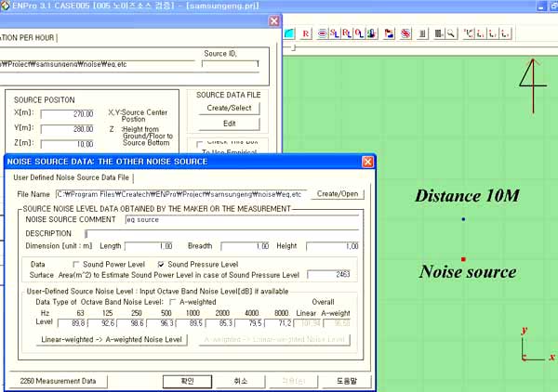The image size is (558, 392).
Task: Click the Y[m] source position field
Action: [68, 129]
